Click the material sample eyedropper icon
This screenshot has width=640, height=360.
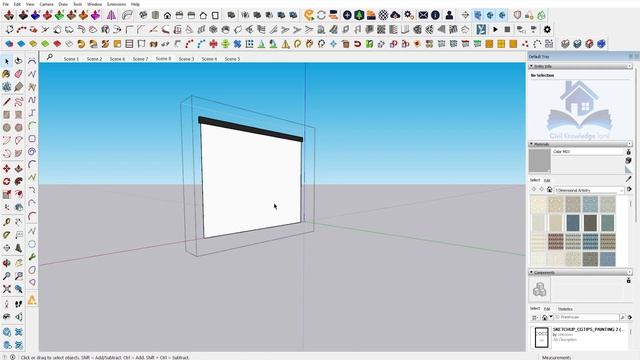tap(629, 179)
